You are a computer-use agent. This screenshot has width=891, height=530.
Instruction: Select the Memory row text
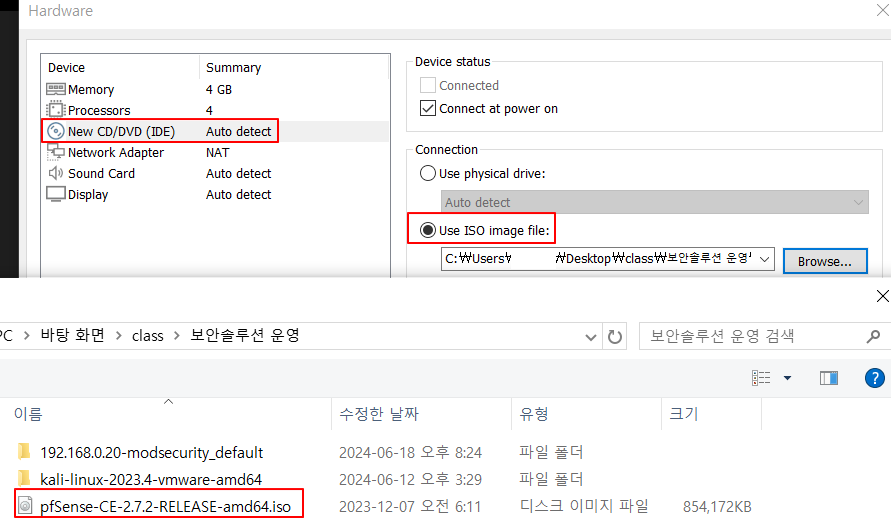[91, 89]
